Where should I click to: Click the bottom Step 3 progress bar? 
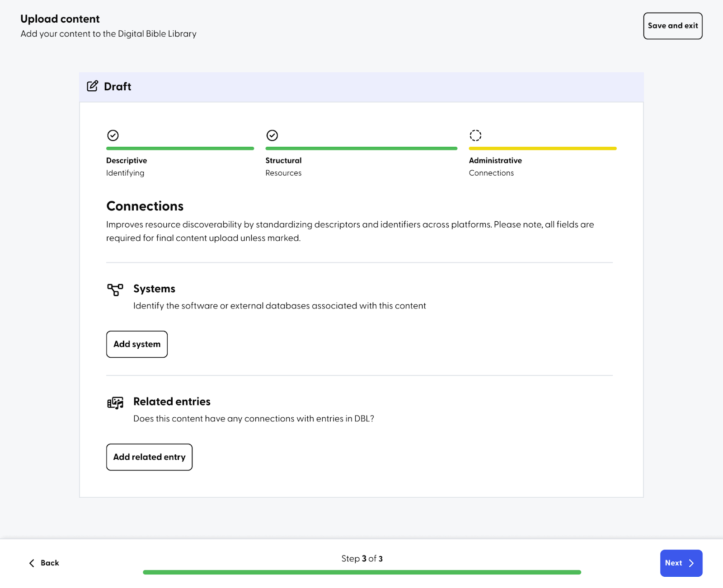(x=362, y=572)
